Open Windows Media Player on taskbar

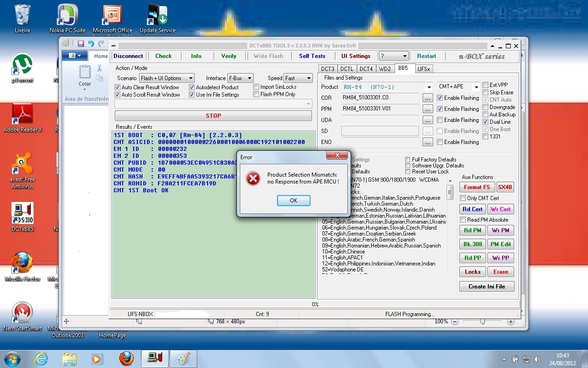[x=97, y=358]
